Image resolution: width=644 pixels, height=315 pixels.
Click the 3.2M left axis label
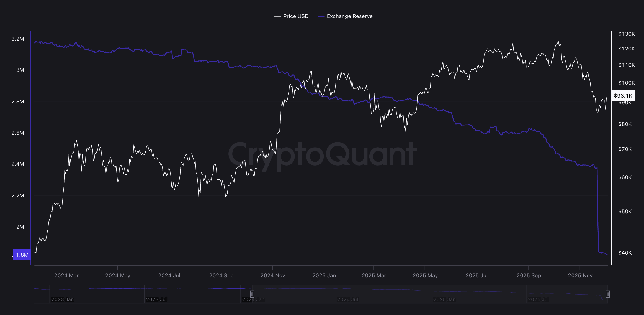18,39
